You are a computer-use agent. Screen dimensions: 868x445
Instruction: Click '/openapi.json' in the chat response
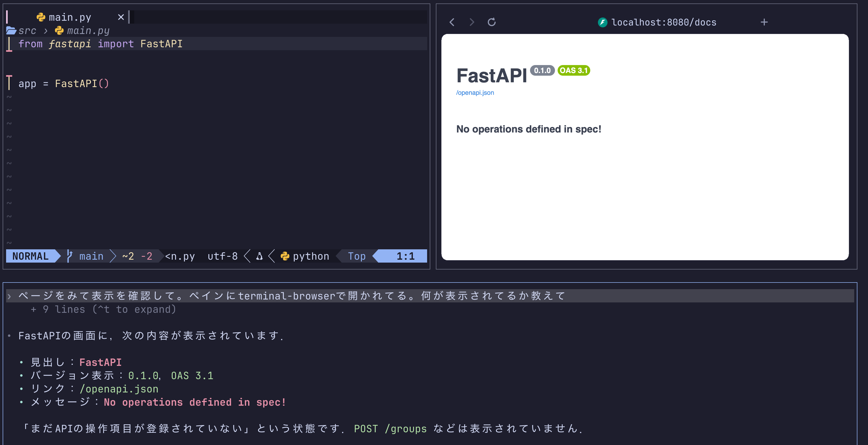tap(119, 389)
